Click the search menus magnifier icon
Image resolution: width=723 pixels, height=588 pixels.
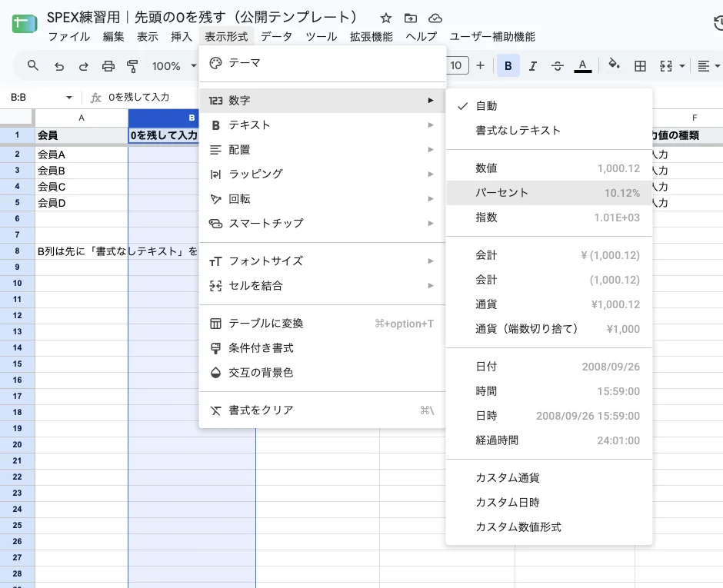click(x=33, y=66)
